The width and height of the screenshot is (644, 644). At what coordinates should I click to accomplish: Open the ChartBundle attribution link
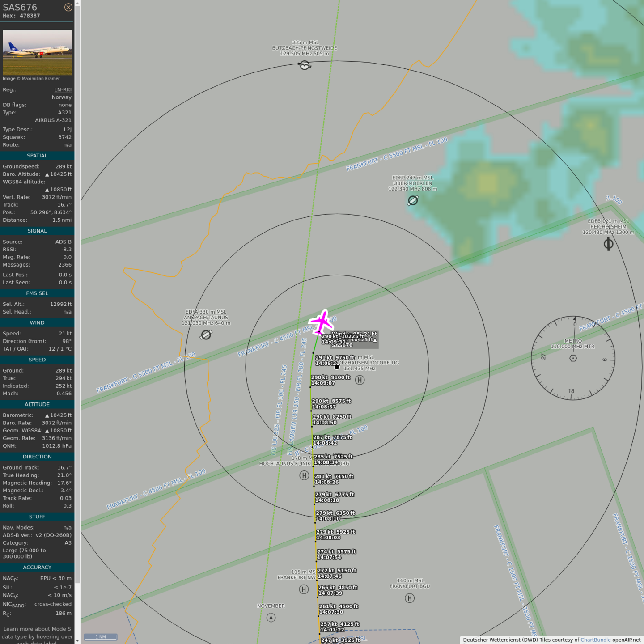point(595,640)
